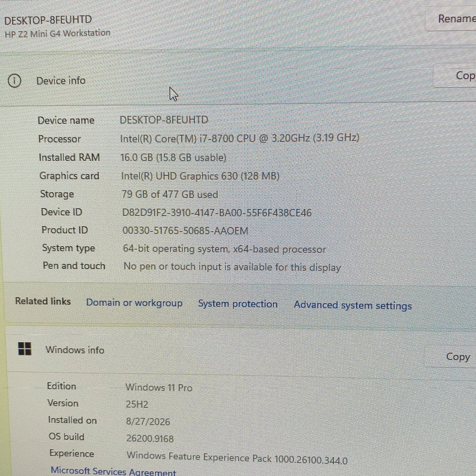Viewport: 476px width, 476px height.
Task: Select Installed on value 8/27/2026
Action: pos(148,422)
